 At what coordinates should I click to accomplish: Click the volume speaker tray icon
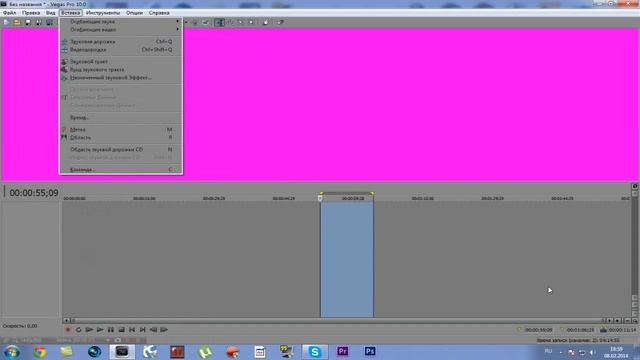592,352
